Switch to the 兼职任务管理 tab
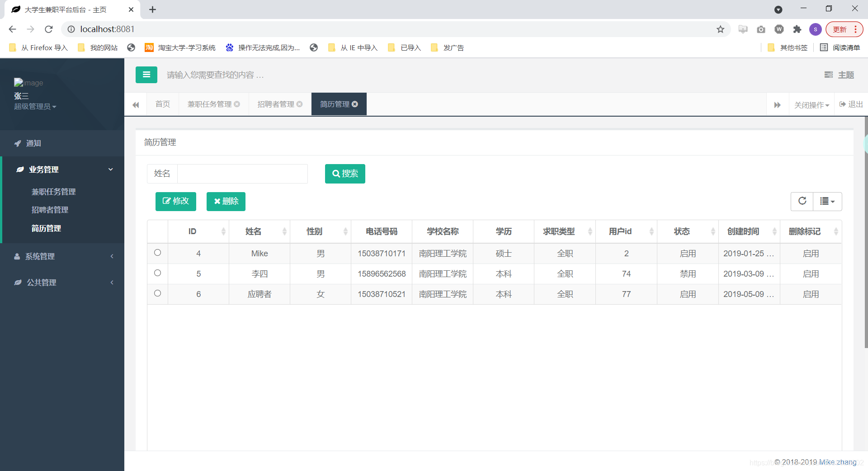Screen dimensions: 868x471 [210, 104]
